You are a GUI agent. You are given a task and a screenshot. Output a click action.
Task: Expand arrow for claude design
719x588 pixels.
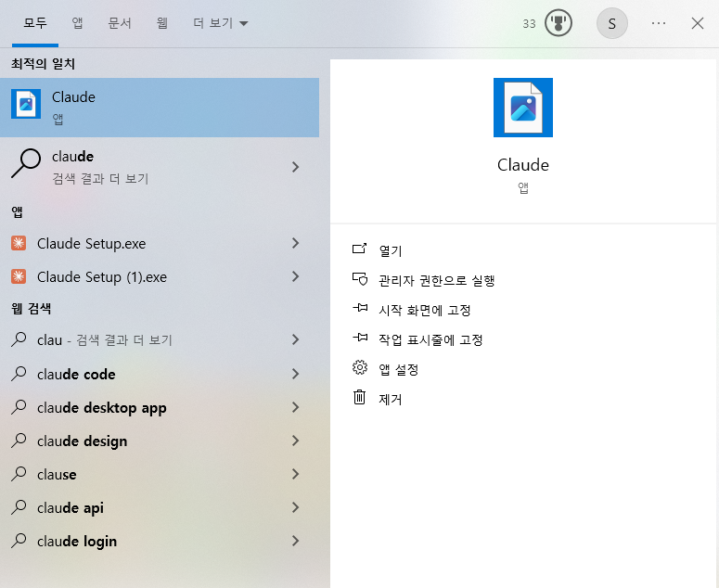296,441
